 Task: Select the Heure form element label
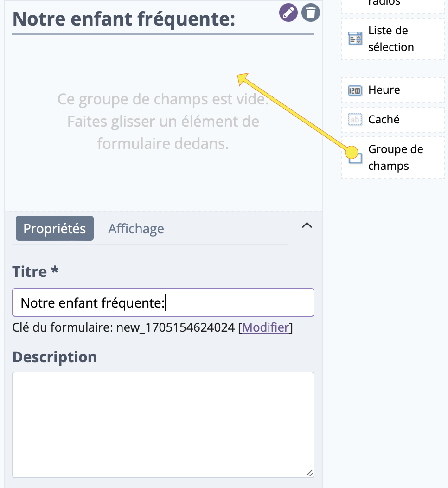tap(384, 90)
